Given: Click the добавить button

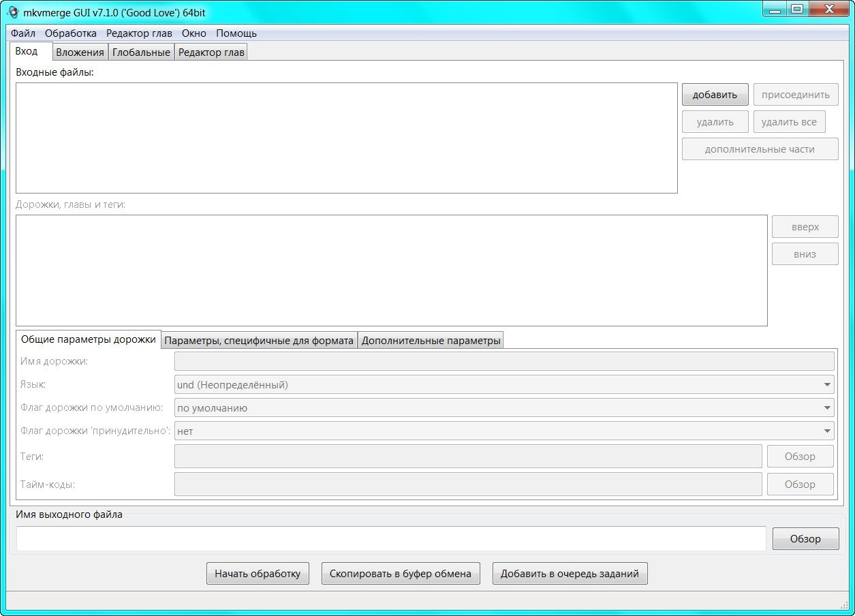Looking at the screenshot, I should point(715,95).
